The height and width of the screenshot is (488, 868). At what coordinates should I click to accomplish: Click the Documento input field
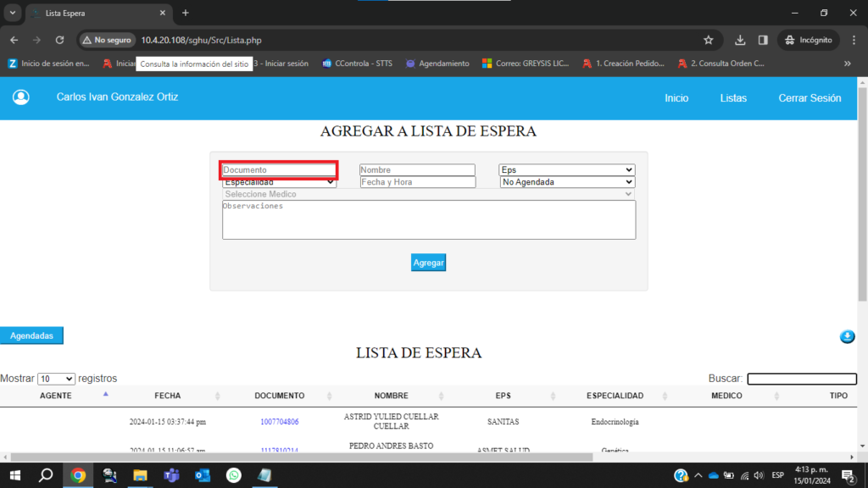(x=279, y=169)
